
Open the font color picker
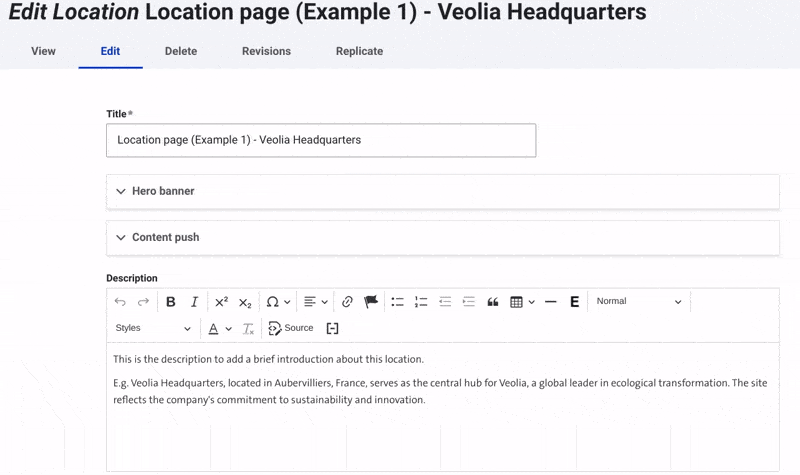tap(219, 328)
